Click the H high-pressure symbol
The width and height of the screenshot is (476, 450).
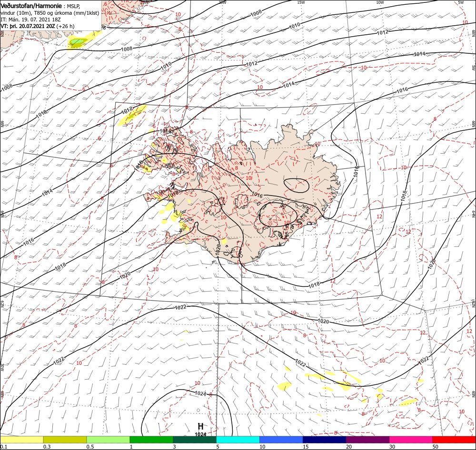click(200, 426)
